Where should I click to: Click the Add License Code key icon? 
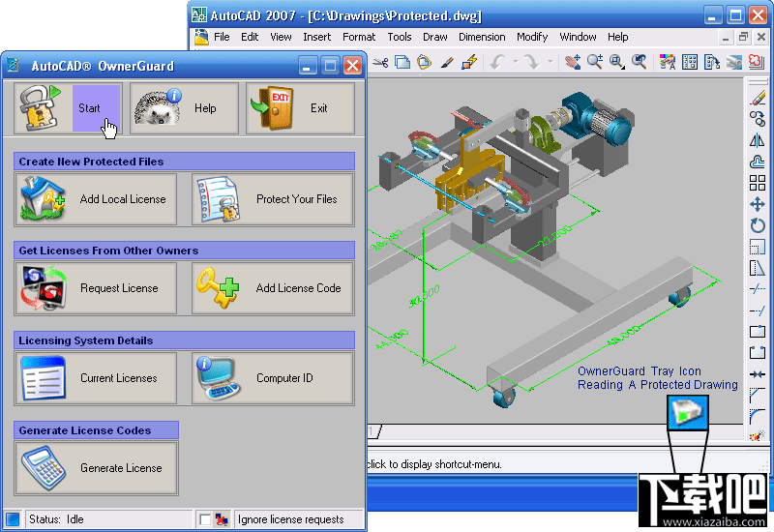pyautogui.click(x=217, y=287)
